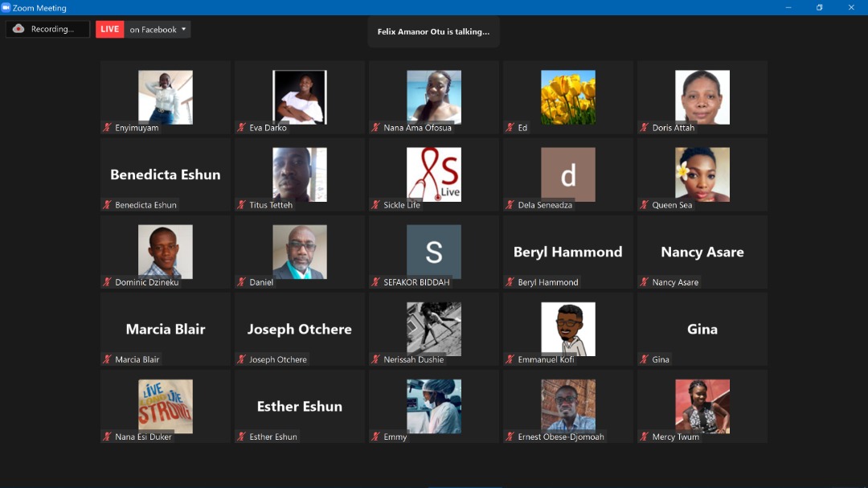This screenshot has width=868, height=488.
Task: Select Ernest Obese-Djomoah's profile photo
Action: [568, 406]
